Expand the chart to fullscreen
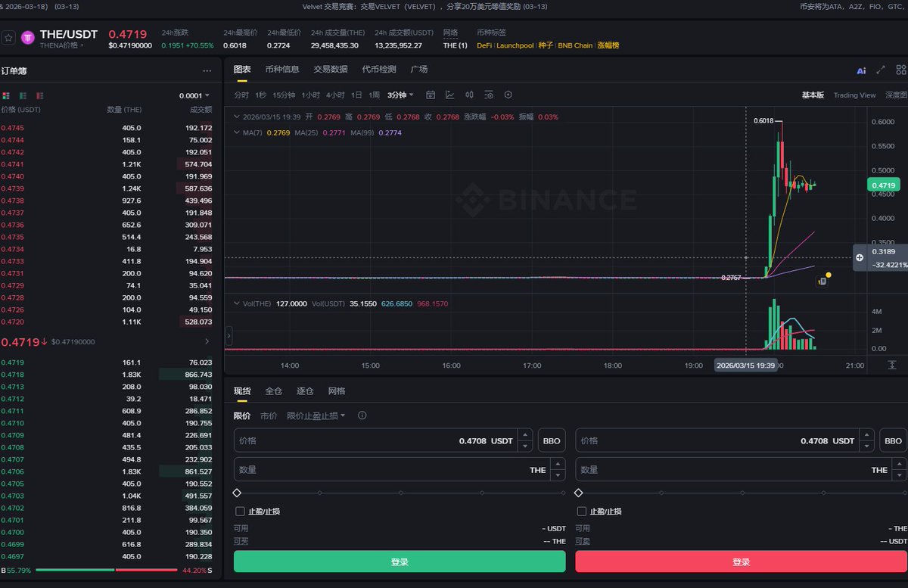The height and width of the screenshot is (588, 908). 881,70
